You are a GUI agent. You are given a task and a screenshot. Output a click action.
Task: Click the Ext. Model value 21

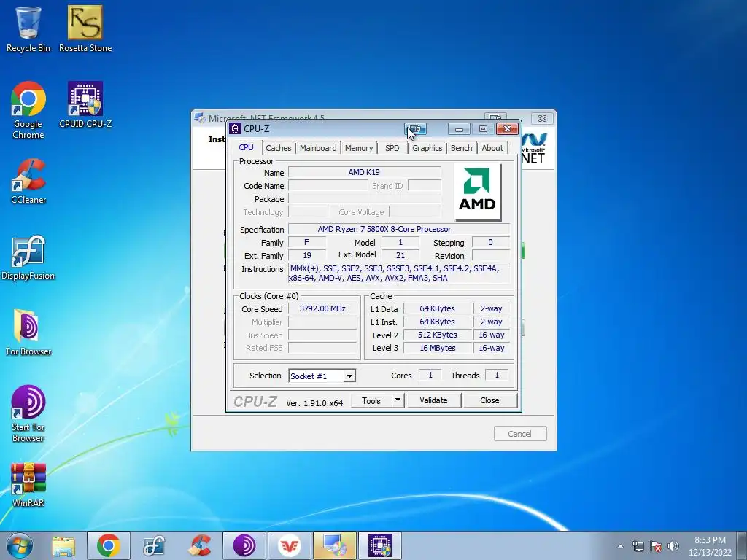click(400, 255)
